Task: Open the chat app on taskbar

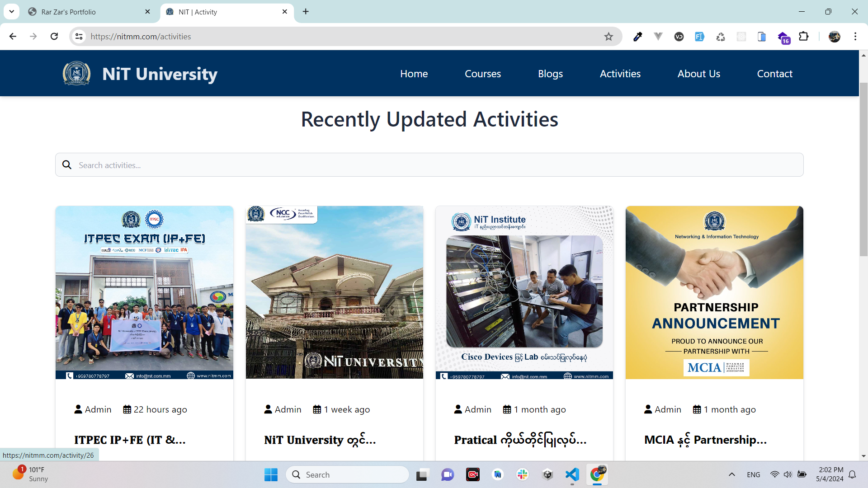Action: (448, 474)
